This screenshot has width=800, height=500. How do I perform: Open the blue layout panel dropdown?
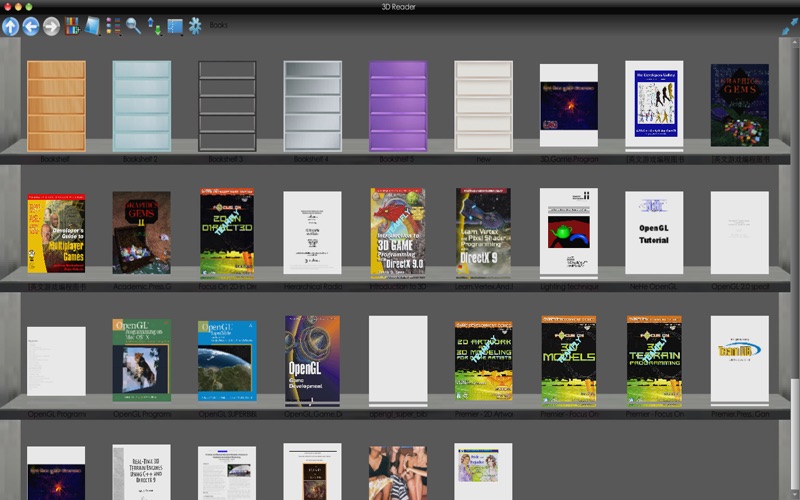click(x=175, y=27)
